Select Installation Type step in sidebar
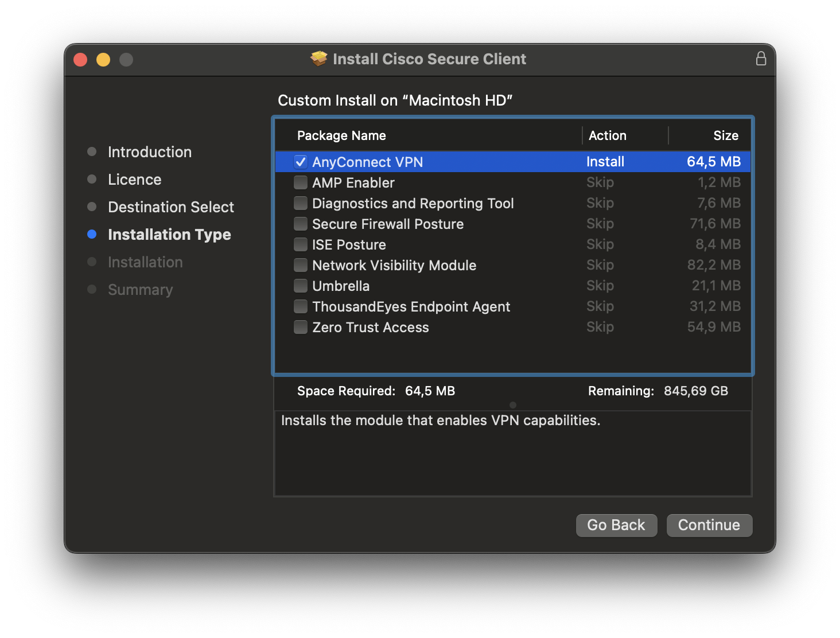 [169, 235]
